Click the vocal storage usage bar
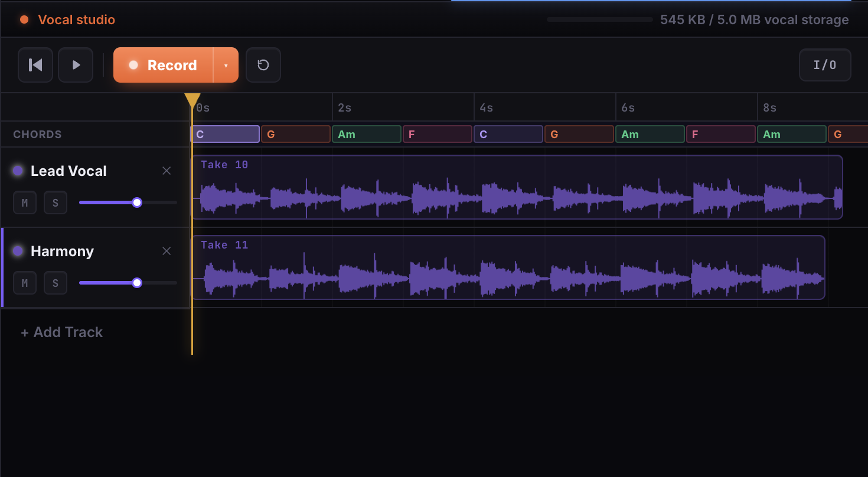Image resolution: width=868 pixels, height=477 pixels. coord(599,19)
